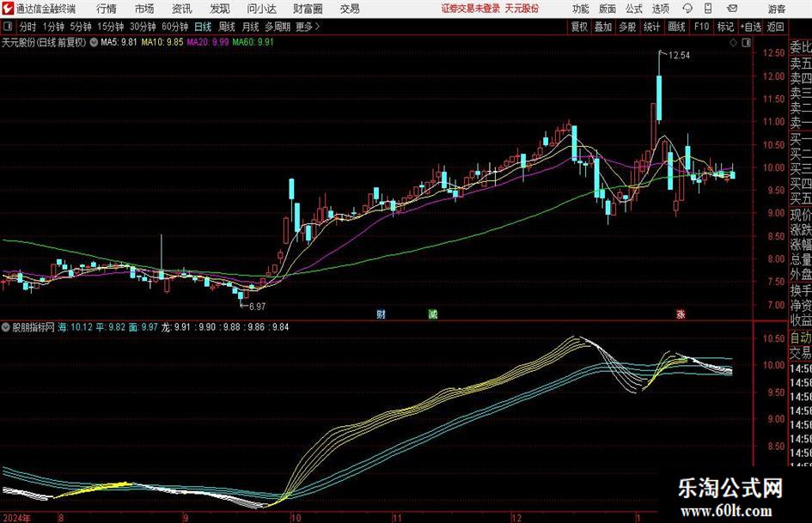Click the mobile phone icon
This screenshot has height=523, width=812.
coord(708,9)
